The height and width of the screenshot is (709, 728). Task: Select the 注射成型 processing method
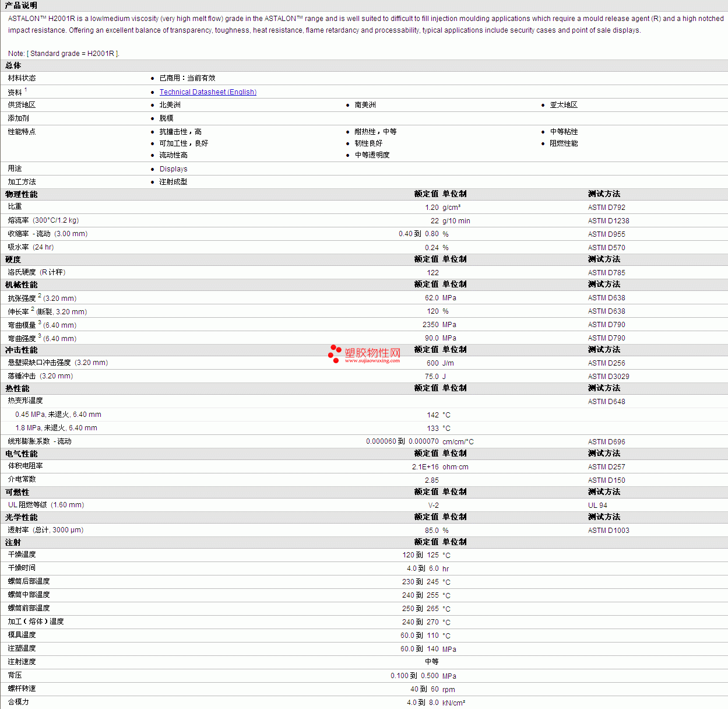pos(174,182)
